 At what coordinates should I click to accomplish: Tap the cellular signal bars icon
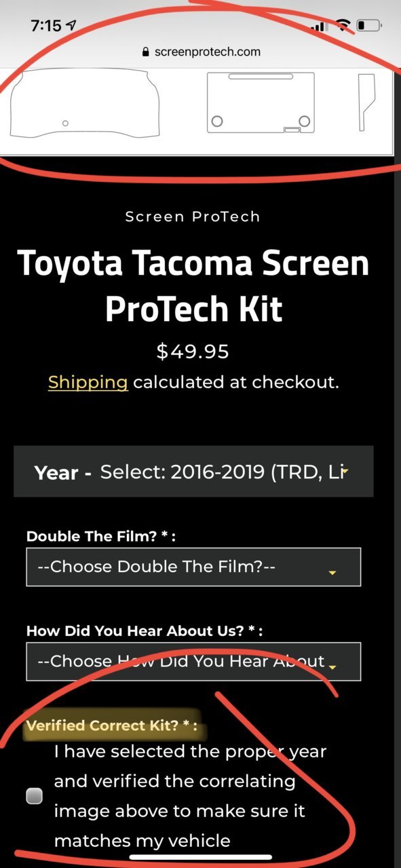318,26
